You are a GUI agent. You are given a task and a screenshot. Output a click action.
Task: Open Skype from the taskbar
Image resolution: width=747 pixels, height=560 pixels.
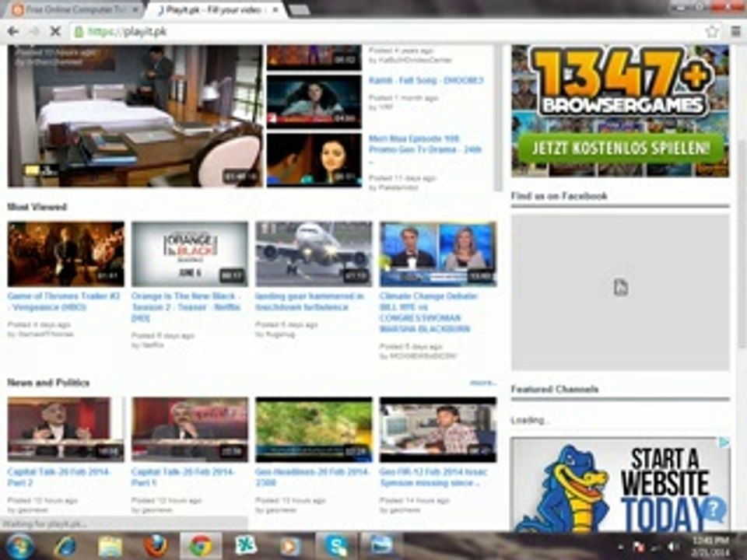[x=336, y=546]
